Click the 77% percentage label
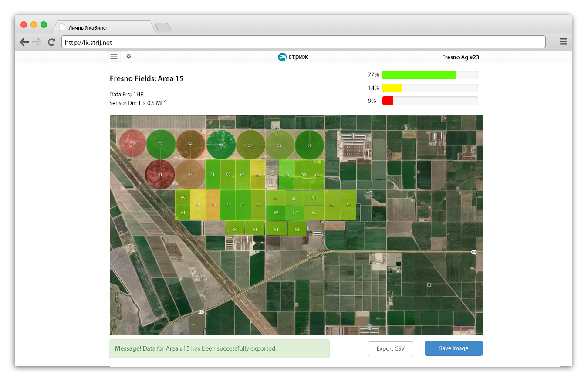This screenshot has height=392, width=588. click(x=374, y=75)
